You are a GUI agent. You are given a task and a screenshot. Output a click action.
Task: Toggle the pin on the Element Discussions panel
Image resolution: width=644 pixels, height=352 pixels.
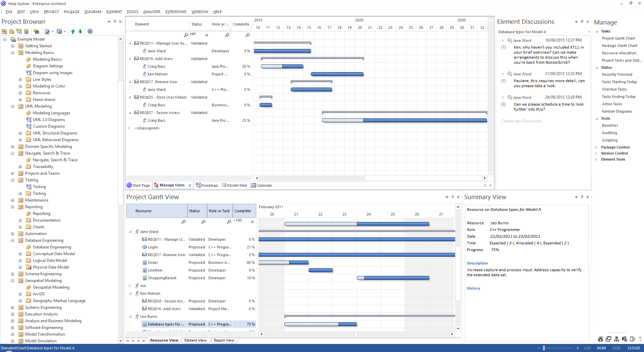581,21
